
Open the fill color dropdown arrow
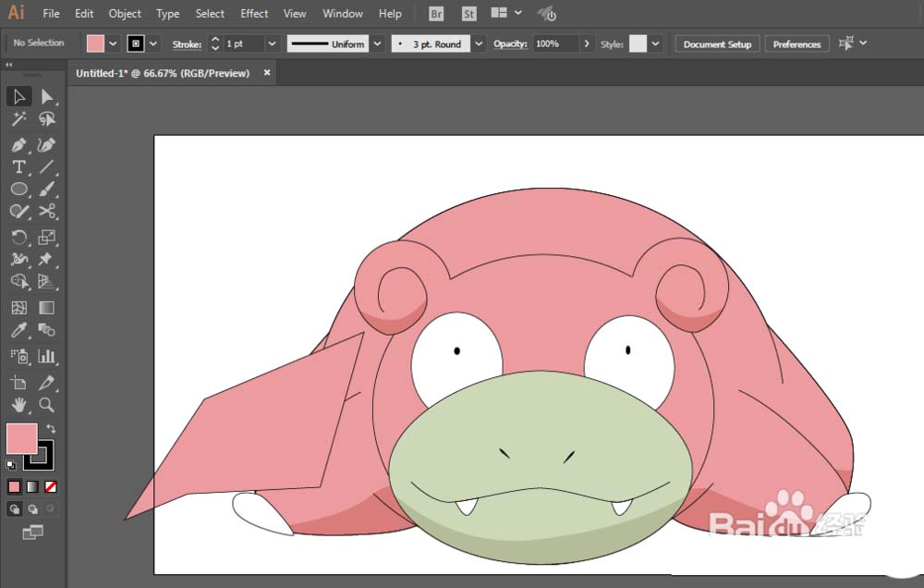coord(113,43)
